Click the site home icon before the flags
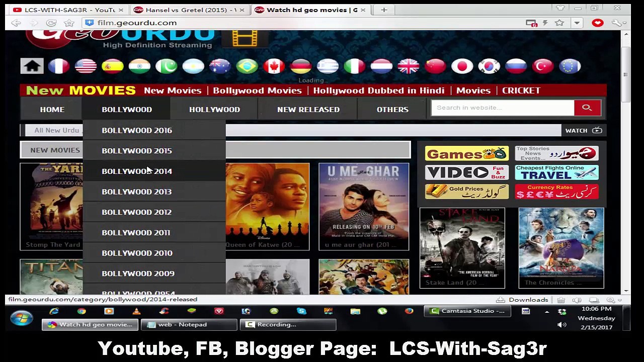The height and width of the screenshot is (362, 644). click(32, 66)
